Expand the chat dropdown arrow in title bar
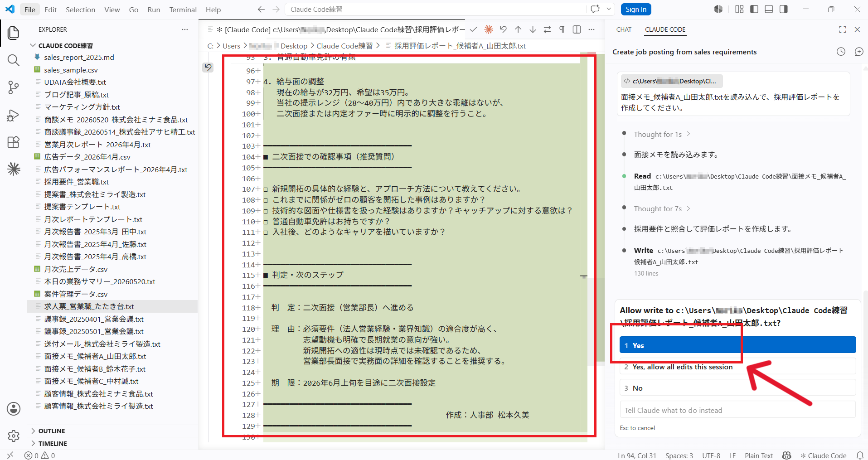This screenshot has height=460, width=868. pos(609,9)
